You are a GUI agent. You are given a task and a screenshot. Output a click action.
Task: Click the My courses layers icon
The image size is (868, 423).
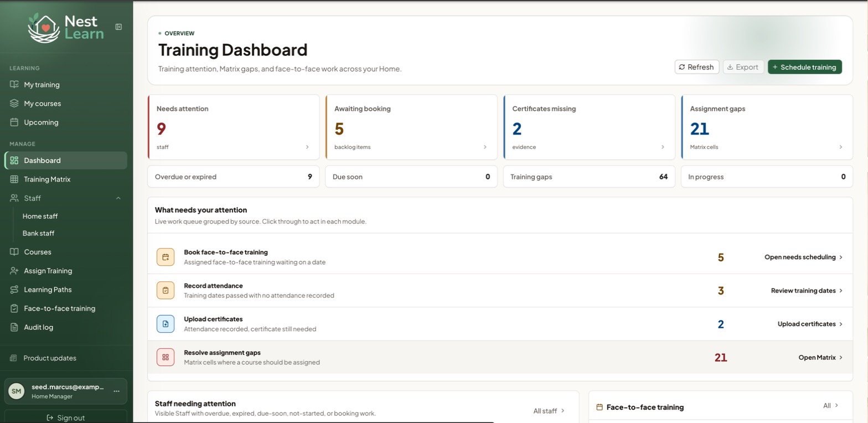tap(14, 104)
